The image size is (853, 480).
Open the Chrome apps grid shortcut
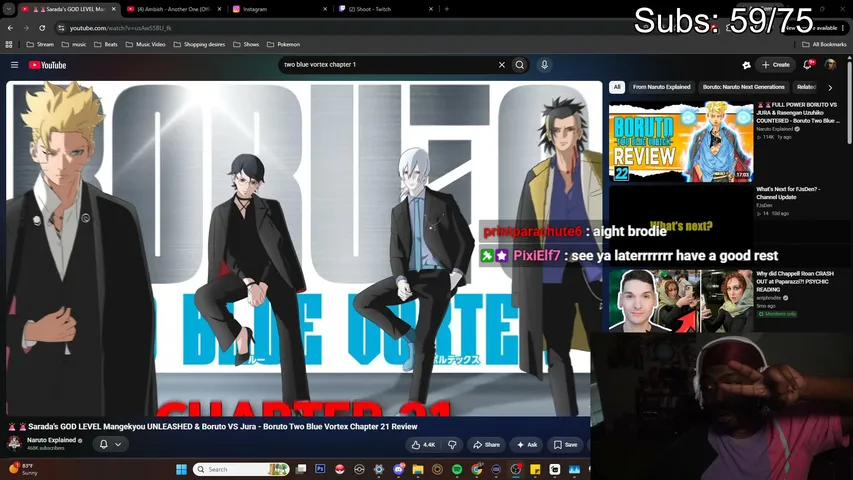pos(9,45)
